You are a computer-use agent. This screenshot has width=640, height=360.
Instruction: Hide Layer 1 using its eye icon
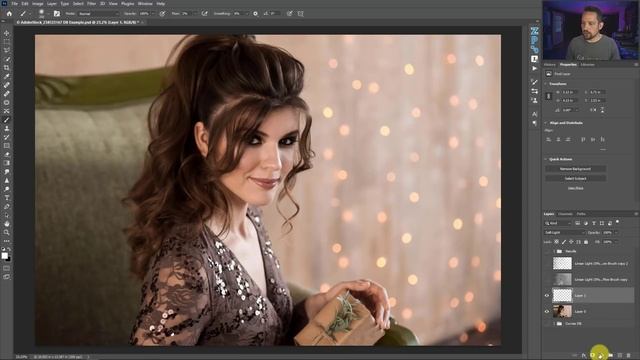(547, 296)
